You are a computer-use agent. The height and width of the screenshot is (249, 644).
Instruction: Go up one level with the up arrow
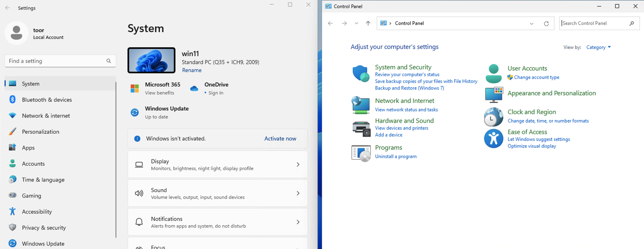[368, 23]
